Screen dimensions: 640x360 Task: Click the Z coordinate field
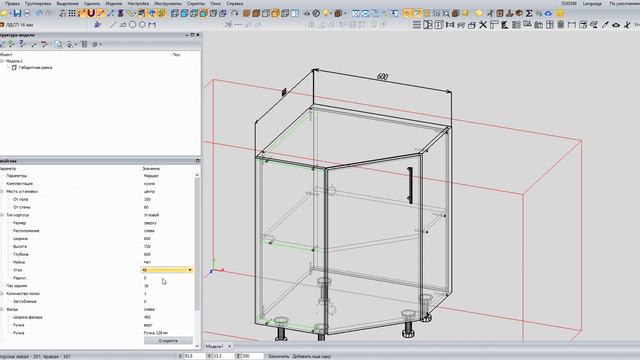(x=252, y=356)
